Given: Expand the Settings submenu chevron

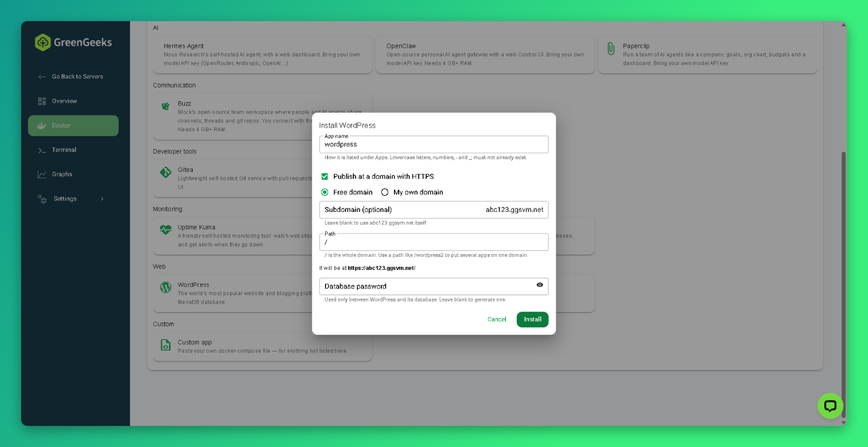Looking at the screenshot, I should pos(102,199).
